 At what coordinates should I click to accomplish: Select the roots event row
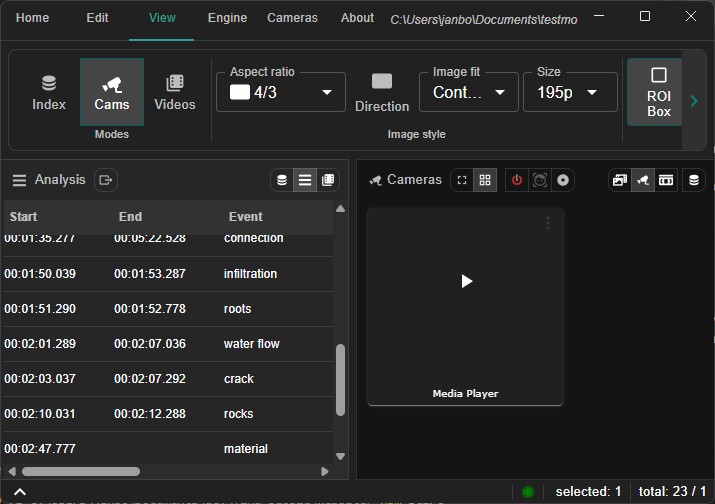[x=168, y=309]
